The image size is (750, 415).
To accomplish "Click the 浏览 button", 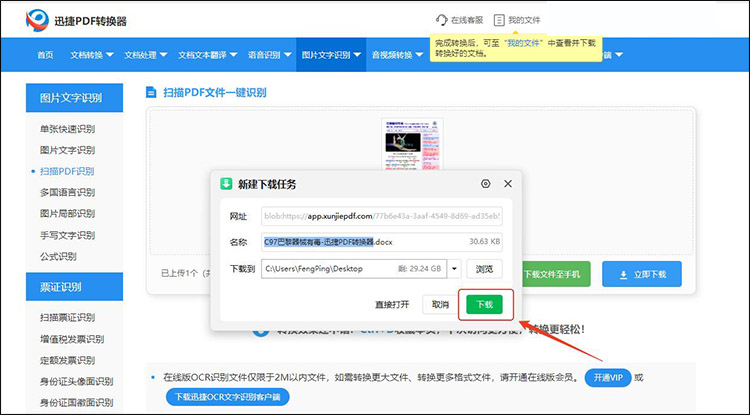I will [x=484, y=269].
